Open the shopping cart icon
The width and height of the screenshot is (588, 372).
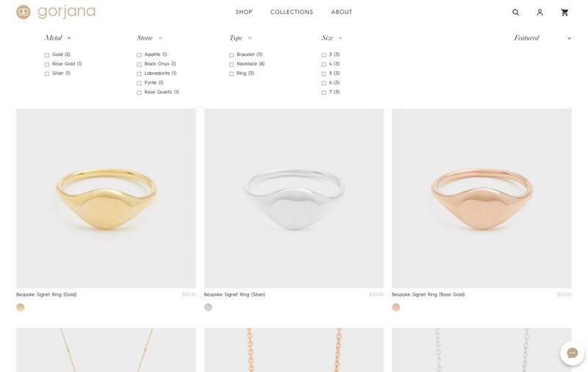[x=564, y=12]
